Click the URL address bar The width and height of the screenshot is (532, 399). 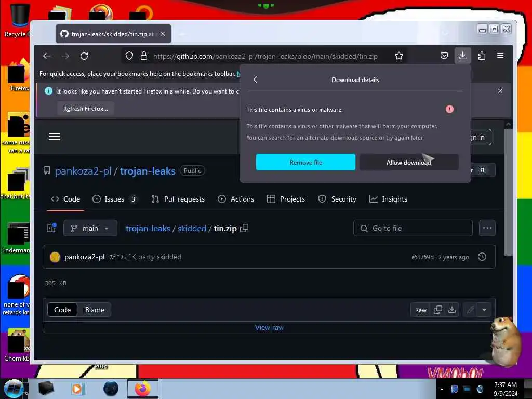tap(265, 56)
